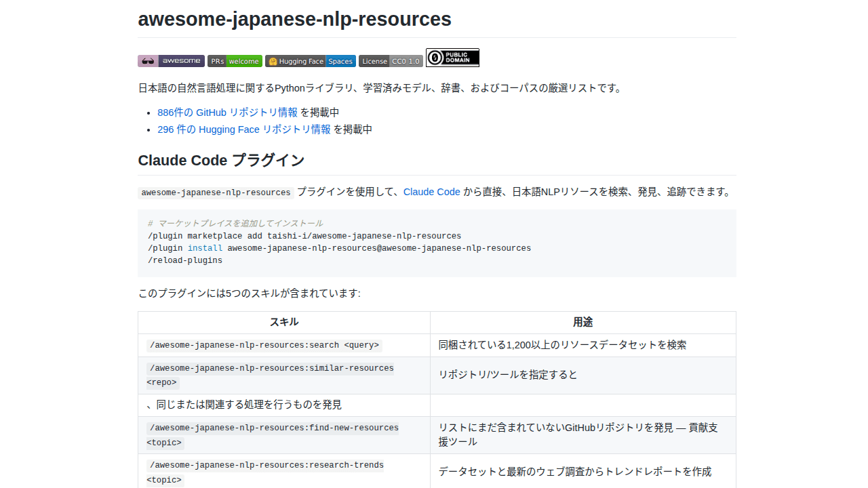868x488 pixels.
Task: Click the research-trends <topic> skill cell
Action: (x=284, y=472)
